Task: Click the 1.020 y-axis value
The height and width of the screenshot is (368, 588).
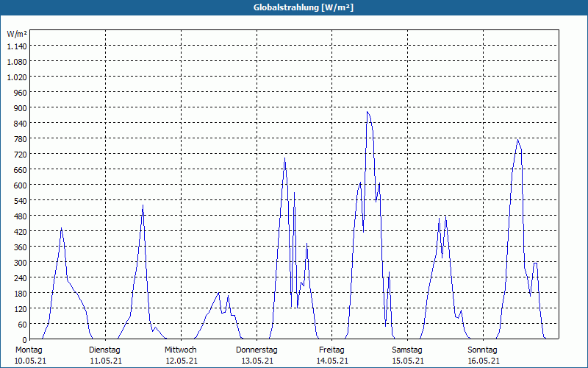Action: (17, 77)
